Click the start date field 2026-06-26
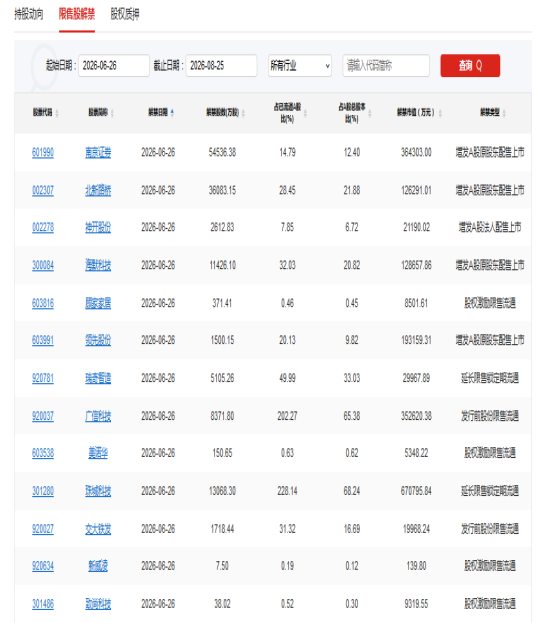The width and height of the screenshot is (549, 623). tap(114, 66)
